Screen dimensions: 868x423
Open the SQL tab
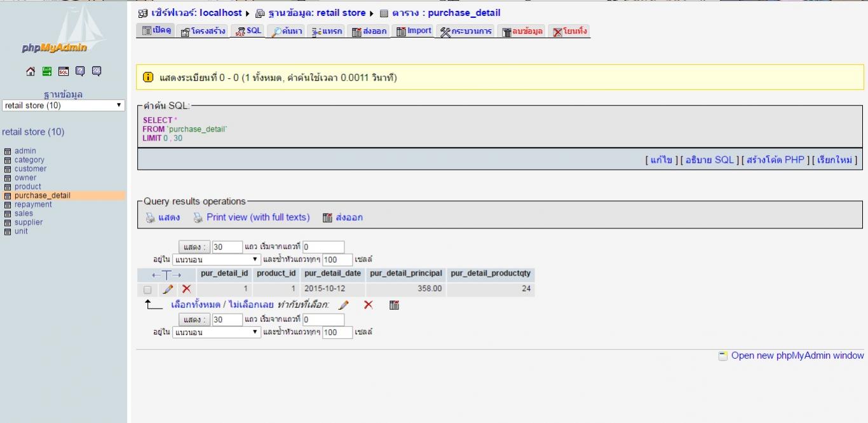click(248, 31)
